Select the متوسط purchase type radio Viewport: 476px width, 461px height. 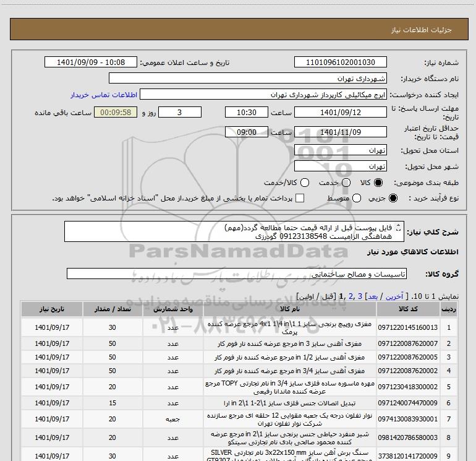click(357, 198)
